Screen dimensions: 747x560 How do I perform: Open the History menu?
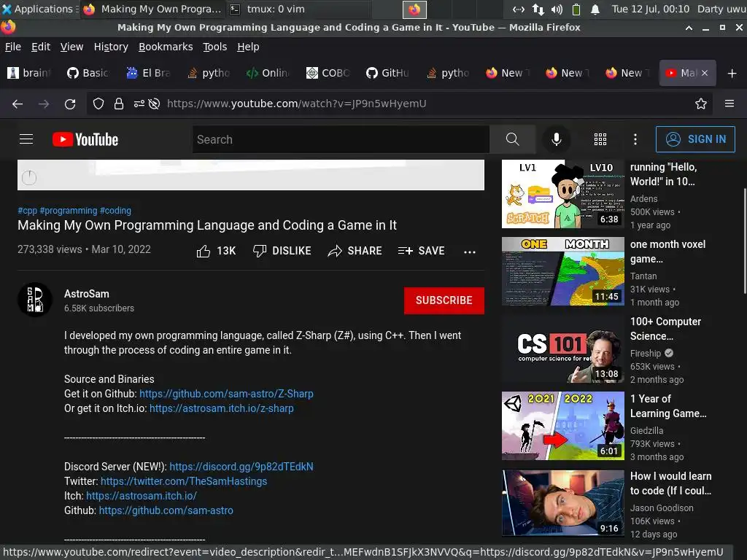pos(111,47)
